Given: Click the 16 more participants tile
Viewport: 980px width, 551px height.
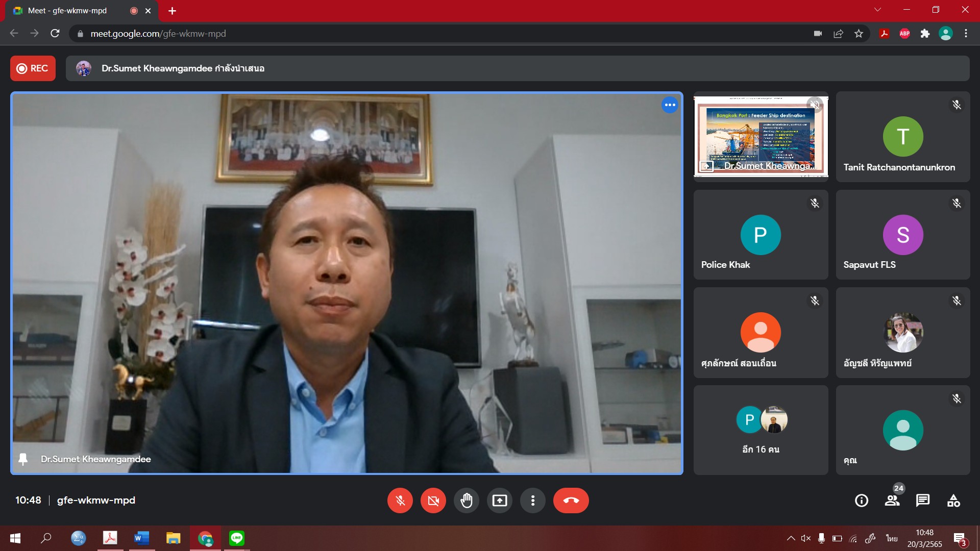Looking at the screenshot, I should tap(761, 430).
